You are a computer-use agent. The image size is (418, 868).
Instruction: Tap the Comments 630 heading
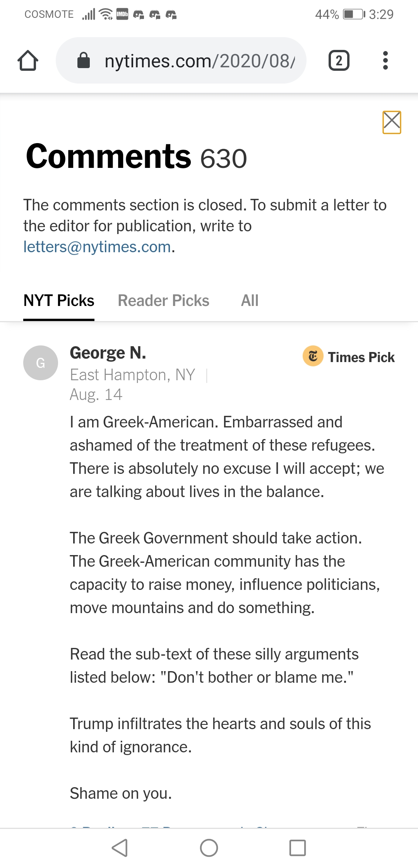pyautogui.click(x=136, y=156)
